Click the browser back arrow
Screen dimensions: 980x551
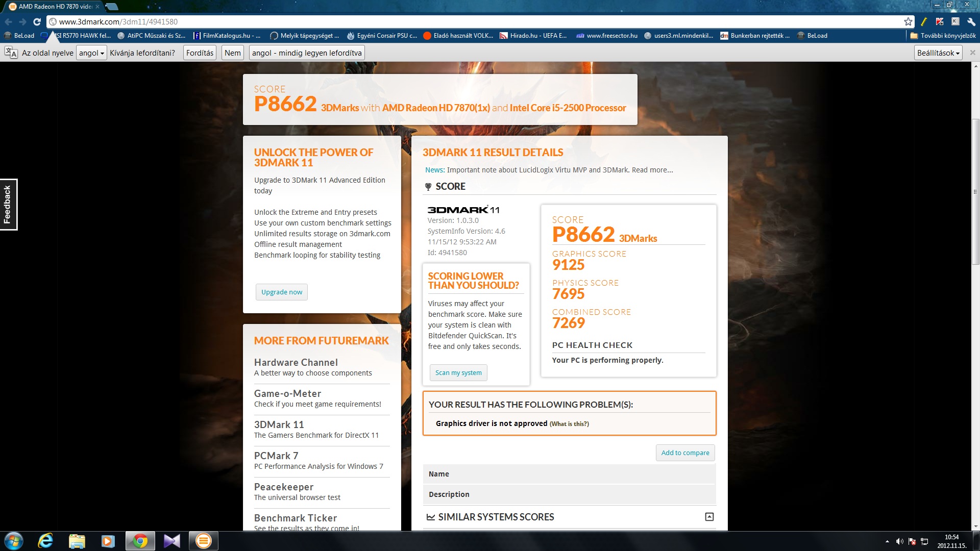point(8,22)
